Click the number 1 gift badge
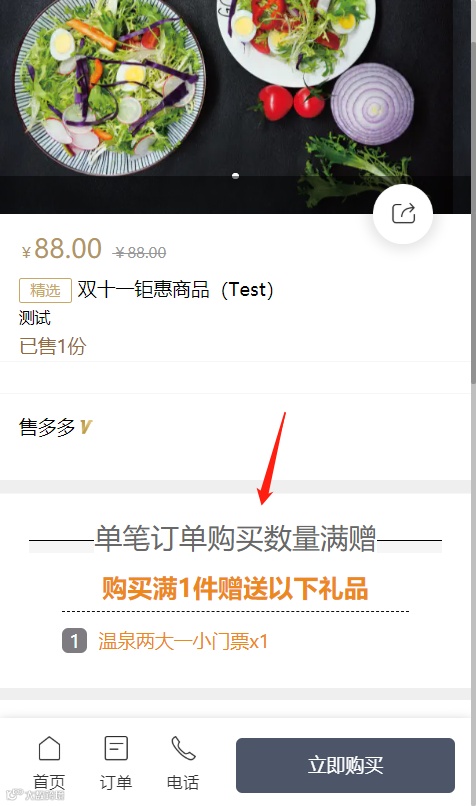This screenshot has width=476, height=806. (75, 641)
